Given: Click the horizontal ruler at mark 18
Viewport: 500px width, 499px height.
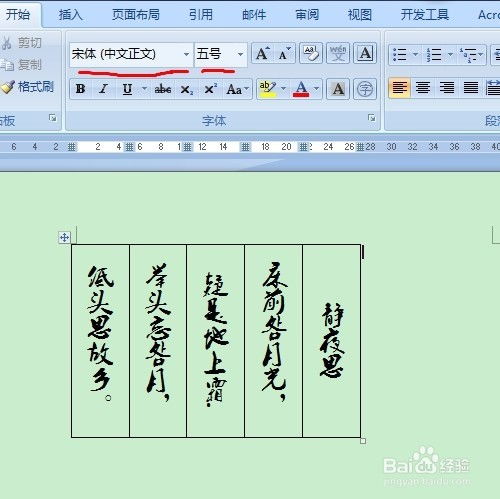Looking at the screenshot, I should click(x=265, y=147).
